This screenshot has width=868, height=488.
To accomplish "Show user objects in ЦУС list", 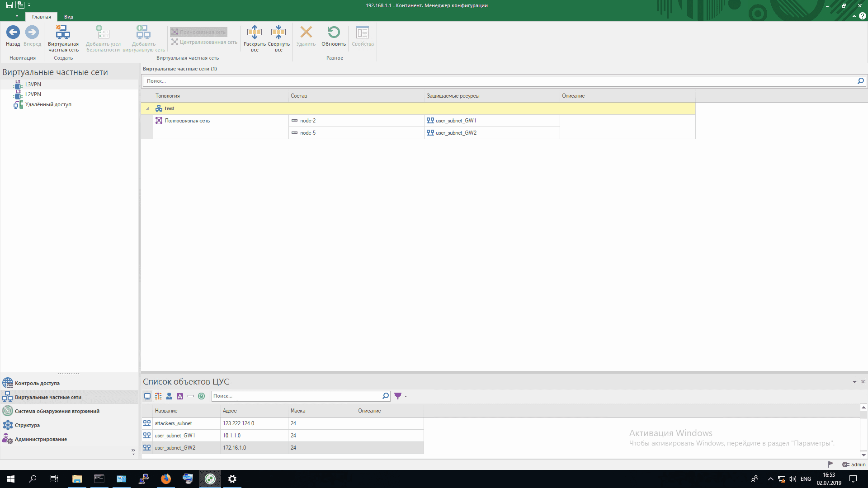I will (x=169, y=396).
